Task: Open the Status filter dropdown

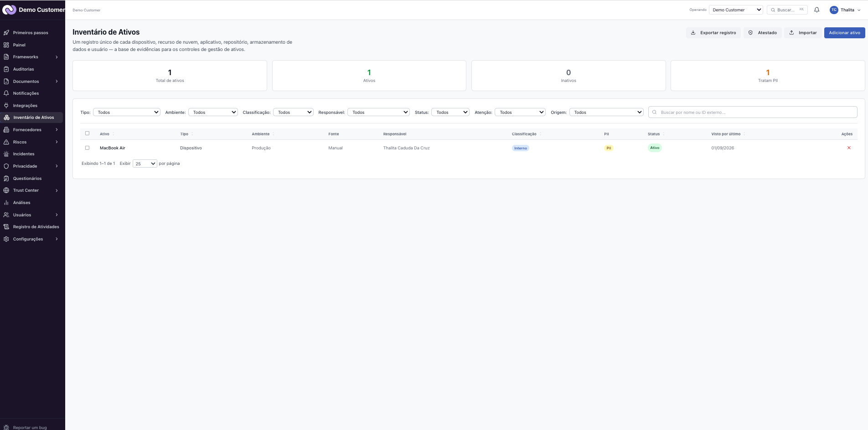Action: (450, 112)
